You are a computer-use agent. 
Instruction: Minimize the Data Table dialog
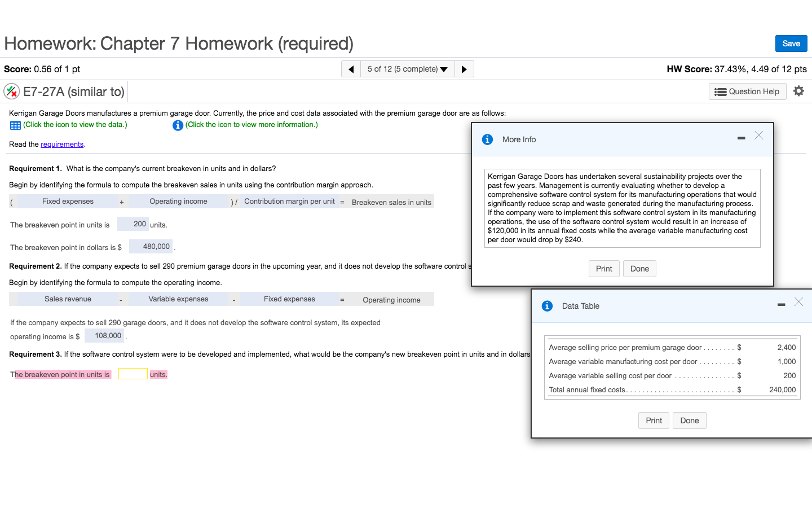tap(781, 305)
